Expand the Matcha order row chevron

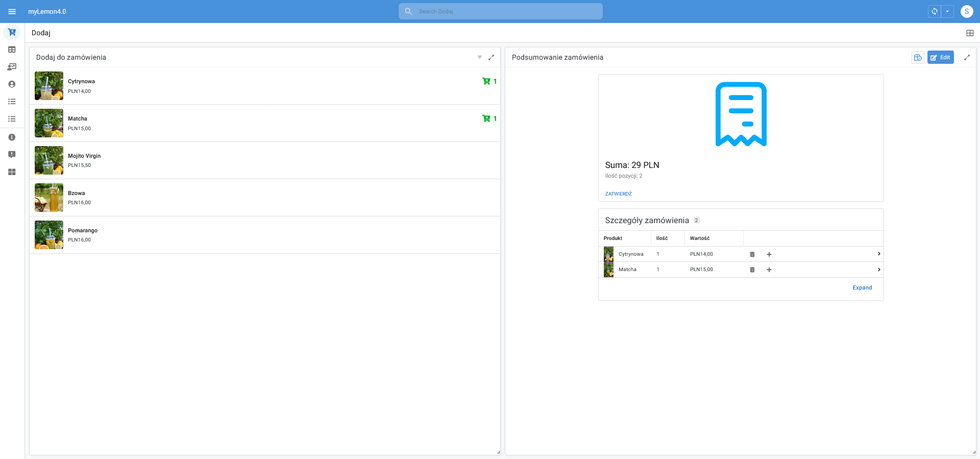click(x=878, y=270)
